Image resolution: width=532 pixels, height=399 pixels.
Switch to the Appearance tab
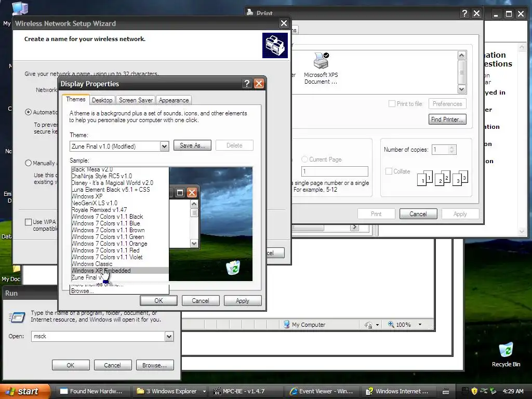(174, 100)
